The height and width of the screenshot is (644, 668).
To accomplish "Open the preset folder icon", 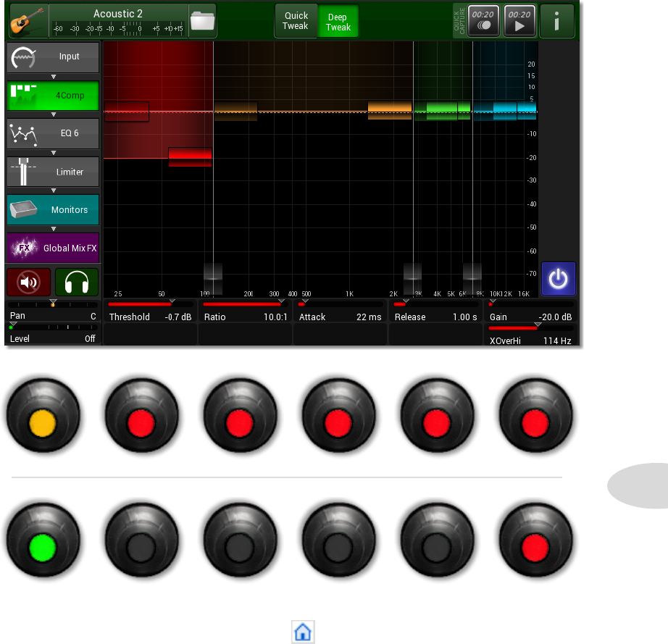I will pyautogui.click(x=202, y=21).
